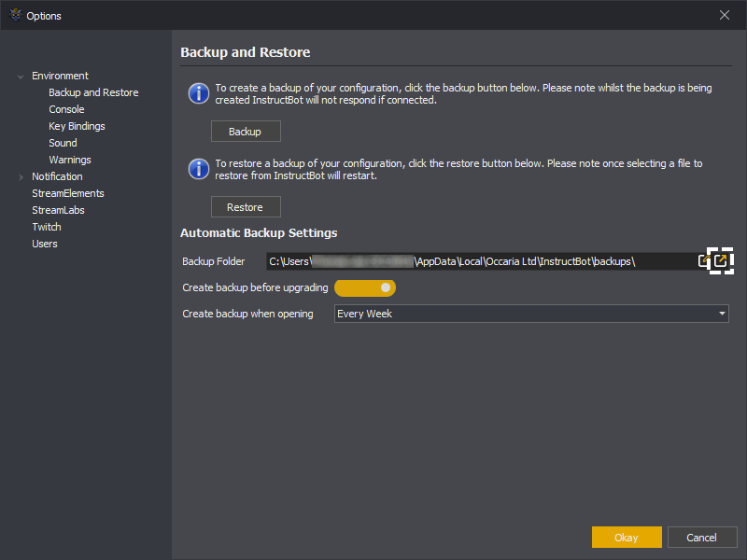Open StreamElements settings
Viewport: 747px width, 560px height.
pyautogui.click(x=68, y=193)
